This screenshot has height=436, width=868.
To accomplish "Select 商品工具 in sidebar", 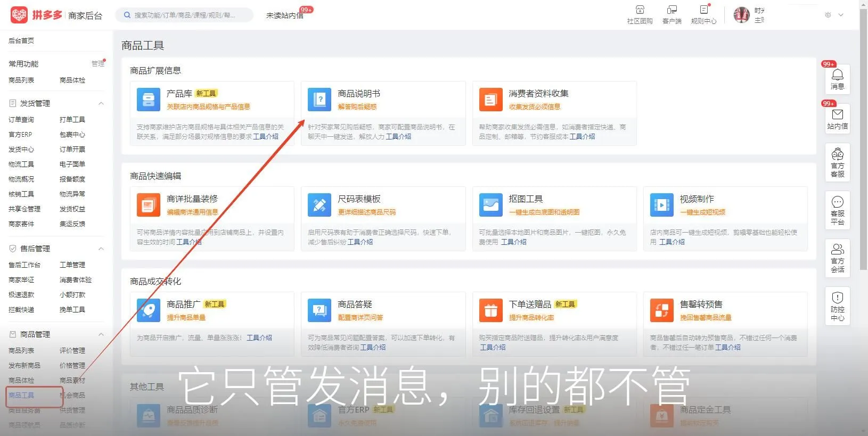I will pyautogui.click(x=21, y=396).
